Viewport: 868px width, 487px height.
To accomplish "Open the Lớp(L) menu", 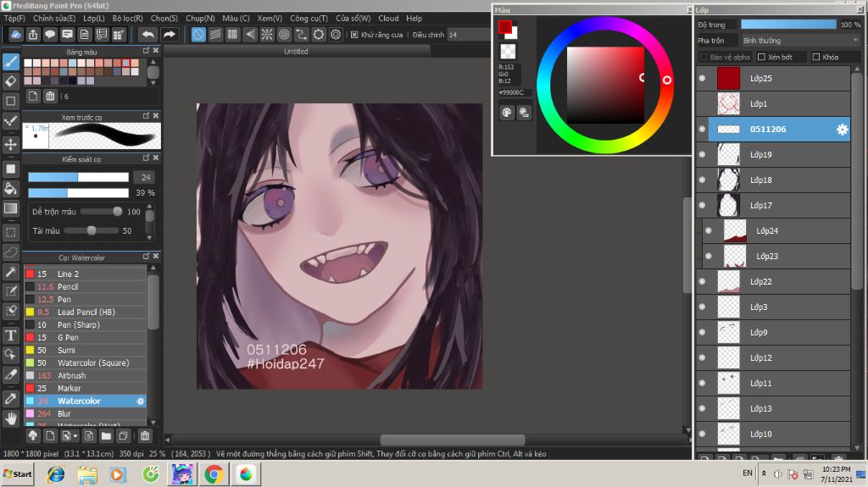I will pos(94,19).
